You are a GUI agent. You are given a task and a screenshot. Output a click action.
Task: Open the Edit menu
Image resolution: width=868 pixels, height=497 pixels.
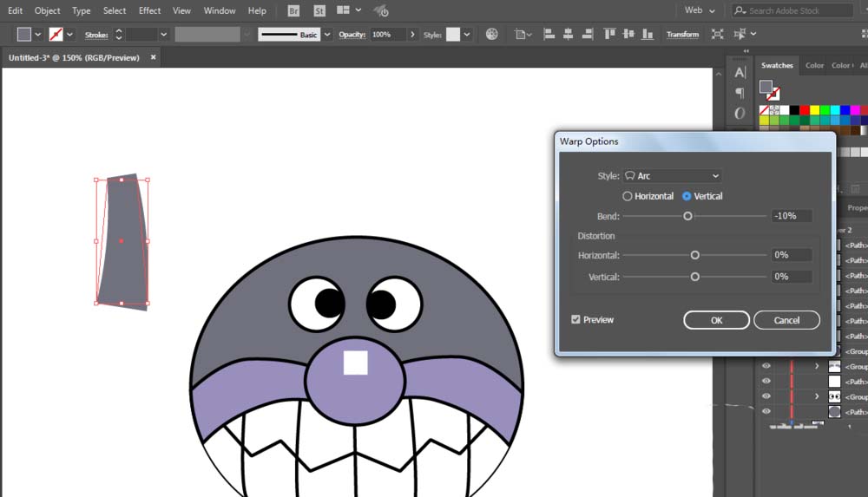tap(16, 10)
